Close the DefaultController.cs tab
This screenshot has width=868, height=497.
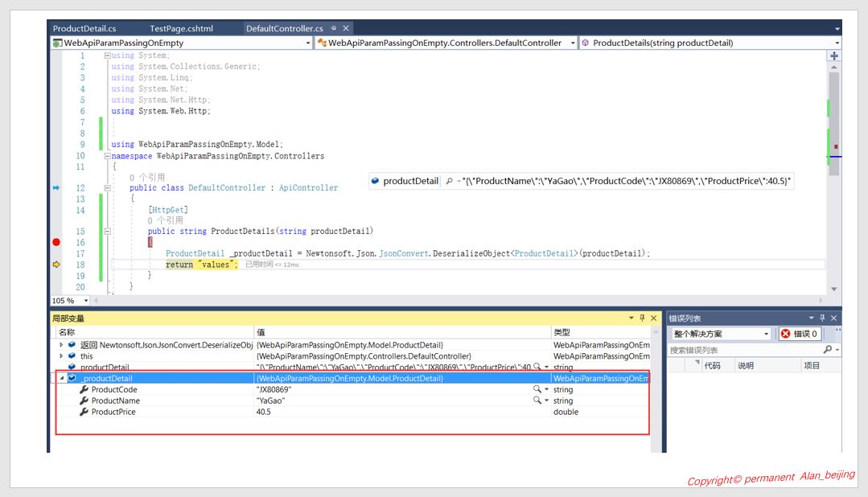point(345,28)
